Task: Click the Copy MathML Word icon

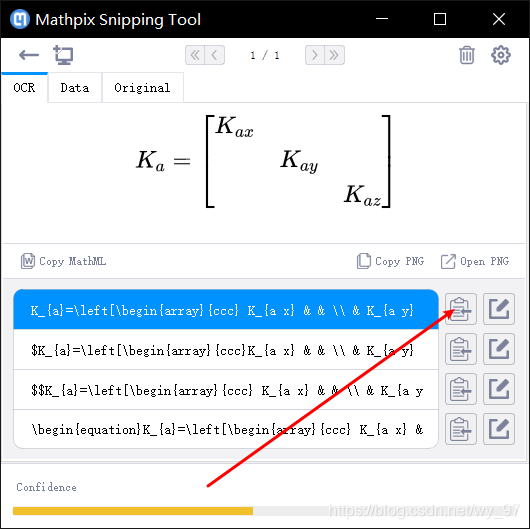Action: [x=28, y=261]
